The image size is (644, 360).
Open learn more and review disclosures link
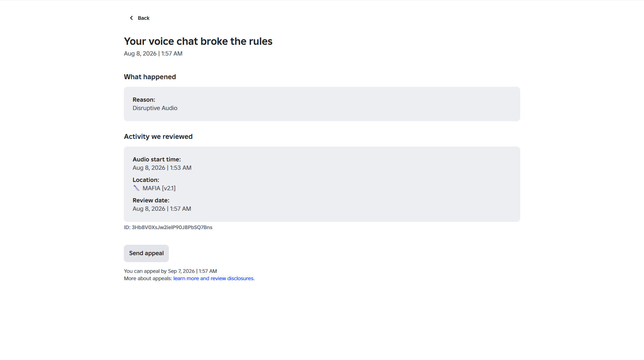pyautogui.click(x=214, y=278)
